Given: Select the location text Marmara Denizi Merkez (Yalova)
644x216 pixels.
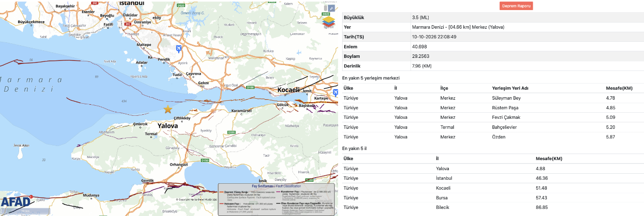Looking at the screenshot, I should [x=458, y=27].
